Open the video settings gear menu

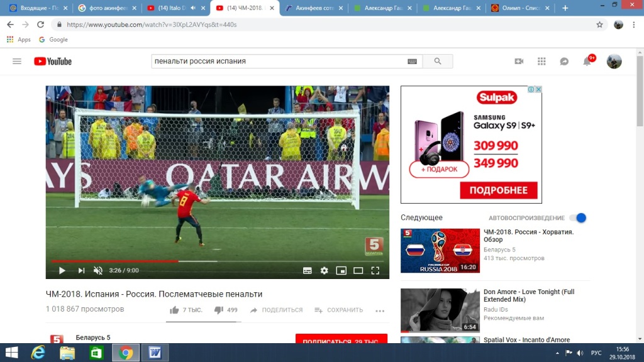(324, 270)
